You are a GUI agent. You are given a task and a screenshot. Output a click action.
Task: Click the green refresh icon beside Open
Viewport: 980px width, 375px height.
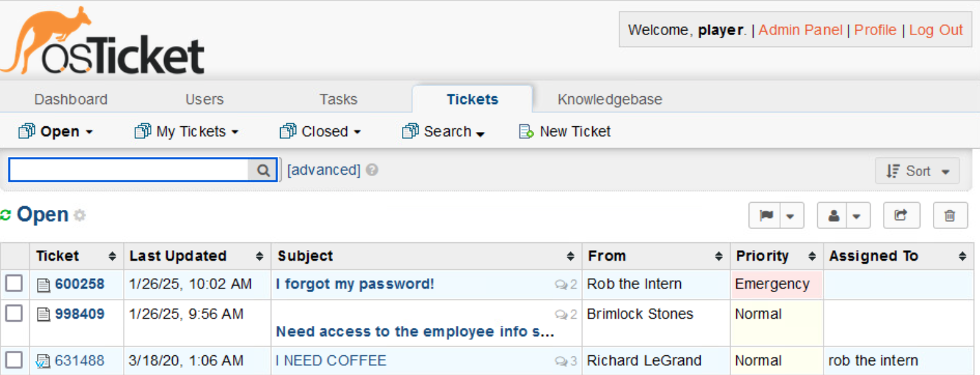coord(6,216)
